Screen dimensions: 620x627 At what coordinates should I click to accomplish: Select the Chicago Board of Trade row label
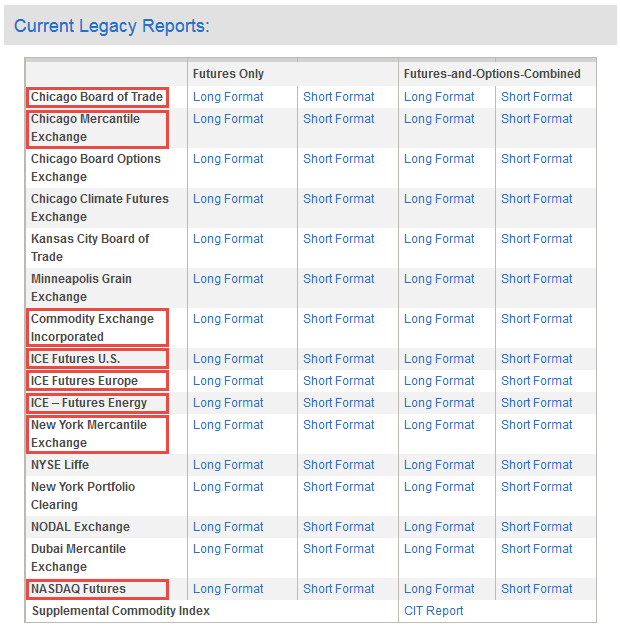97,97
